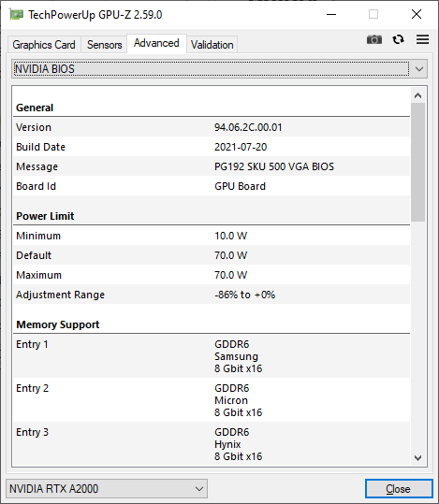Close the GPU-Z window with X

coord(417,14)
